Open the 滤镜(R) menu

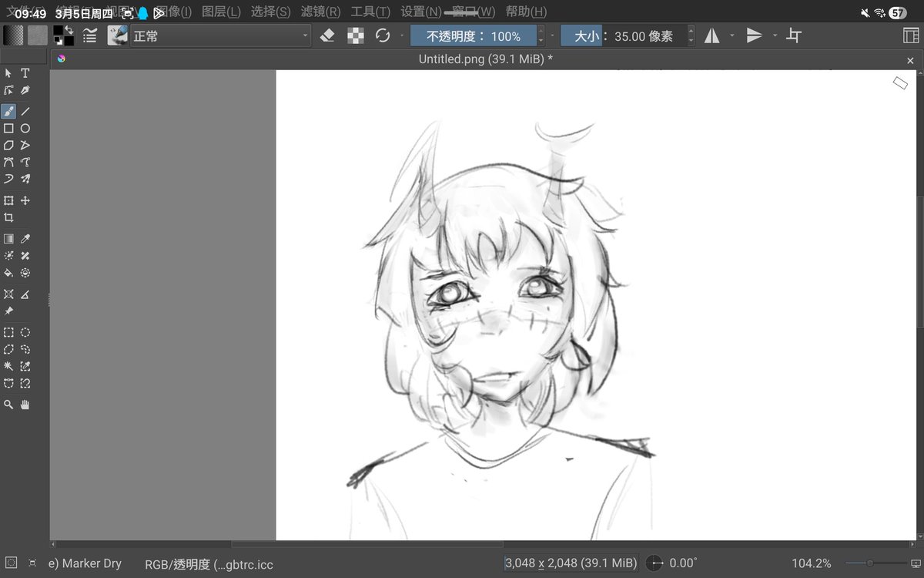tap(320, 12)
